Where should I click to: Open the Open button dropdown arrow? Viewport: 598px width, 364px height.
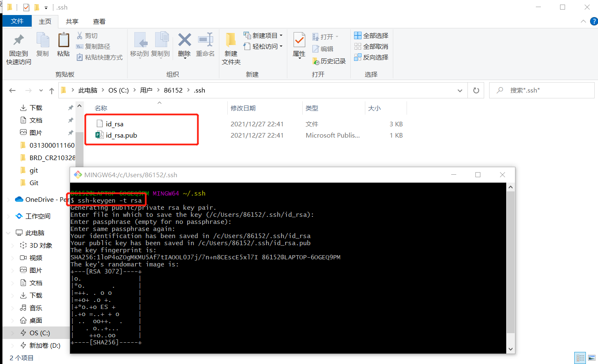(337, 37)
